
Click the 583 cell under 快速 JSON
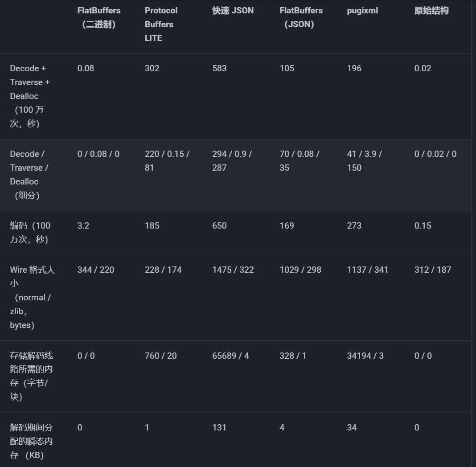[x=219, y=68]
